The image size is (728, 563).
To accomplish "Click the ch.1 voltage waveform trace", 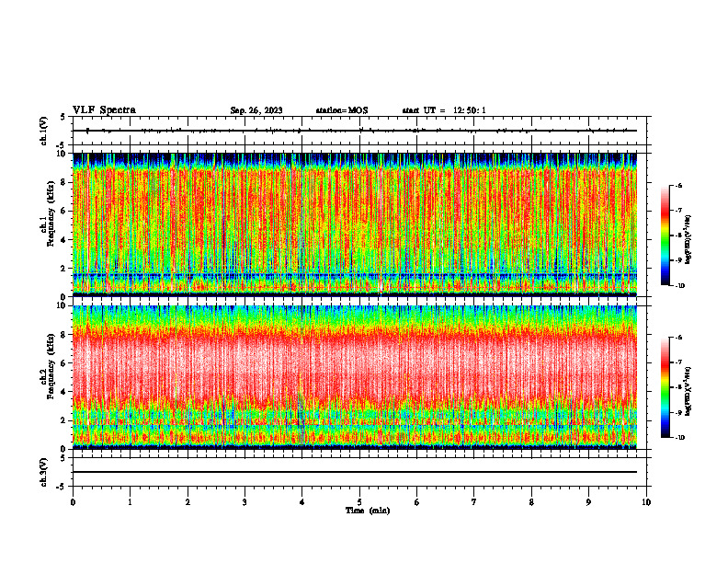I will click(x=355, y=131).
